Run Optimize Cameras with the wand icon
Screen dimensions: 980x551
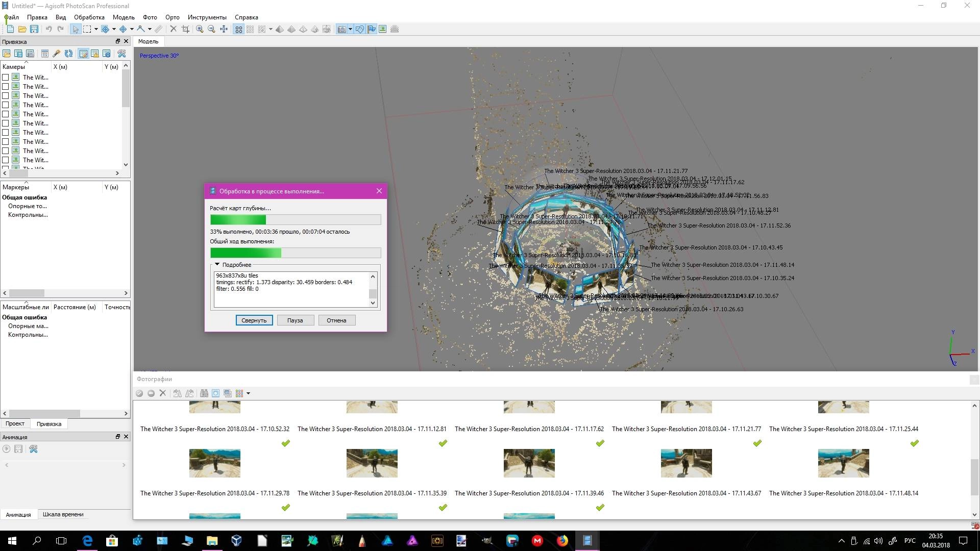[57, 54]
